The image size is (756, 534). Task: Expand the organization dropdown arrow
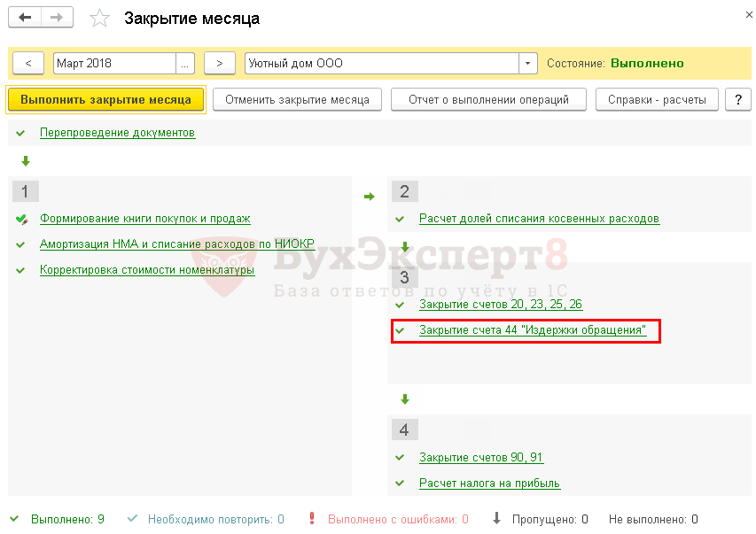[x=528, y=63]
